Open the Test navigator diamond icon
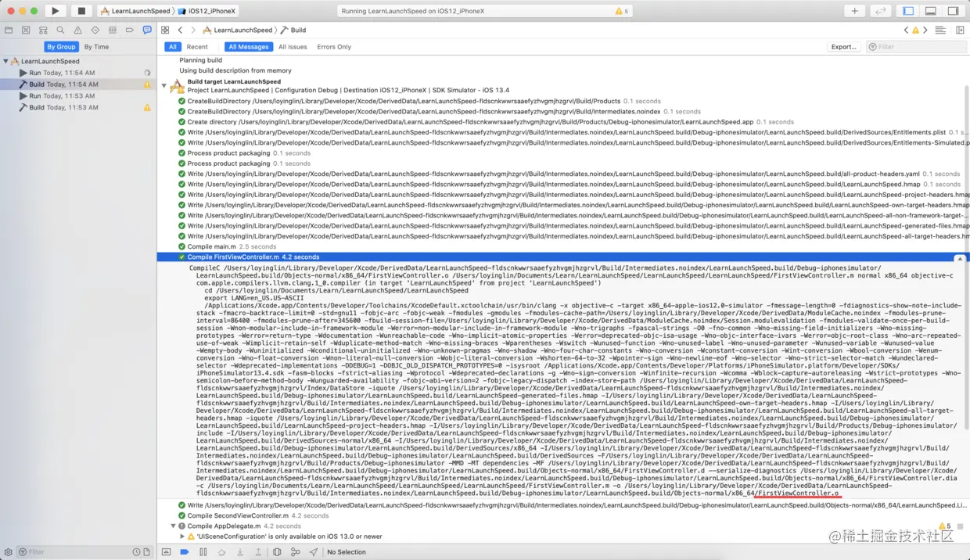This screenshot has width=970, height=560. pos(95,30)
